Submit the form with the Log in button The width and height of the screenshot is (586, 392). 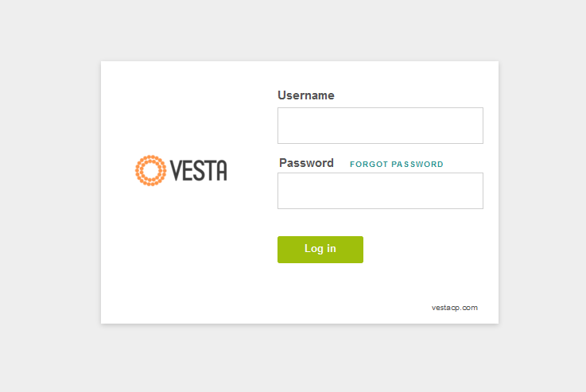320,249
